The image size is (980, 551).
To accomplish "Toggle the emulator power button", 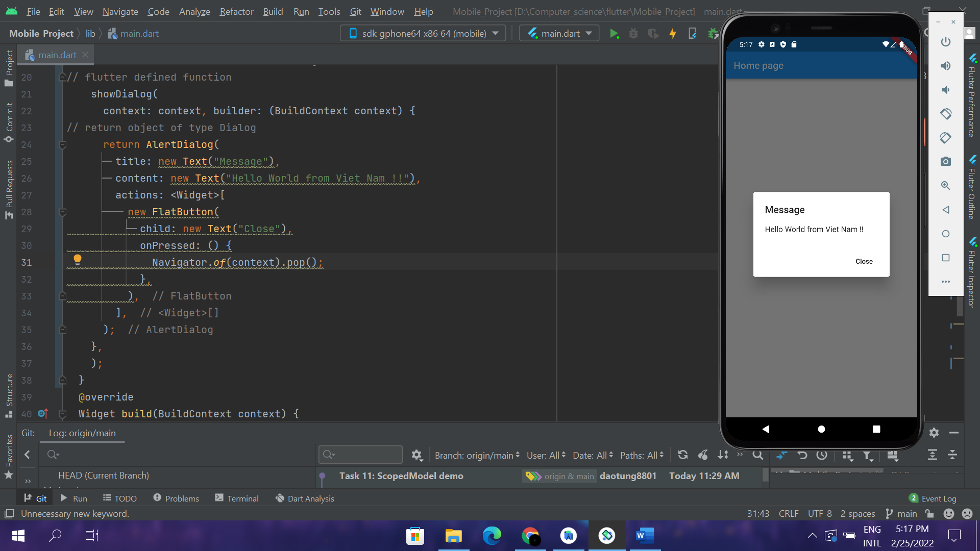I will (946, 42).
